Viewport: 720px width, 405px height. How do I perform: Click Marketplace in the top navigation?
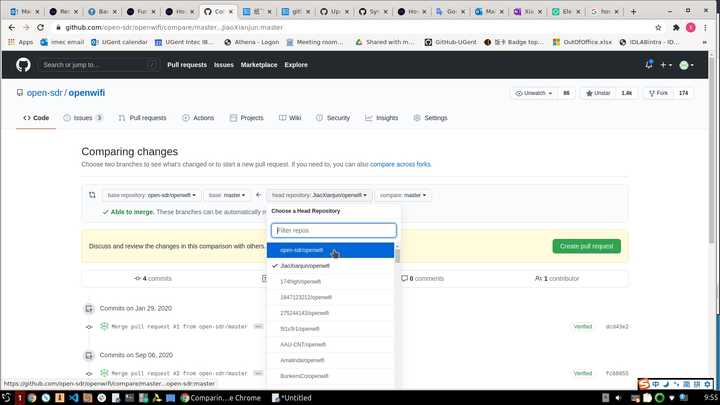[259, 65]
